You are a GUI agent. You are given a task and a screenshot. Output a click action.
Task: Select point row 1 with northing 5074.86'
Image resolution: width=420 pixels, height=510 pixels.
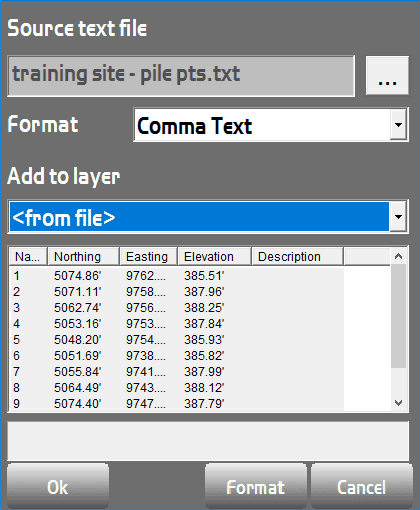177,276
